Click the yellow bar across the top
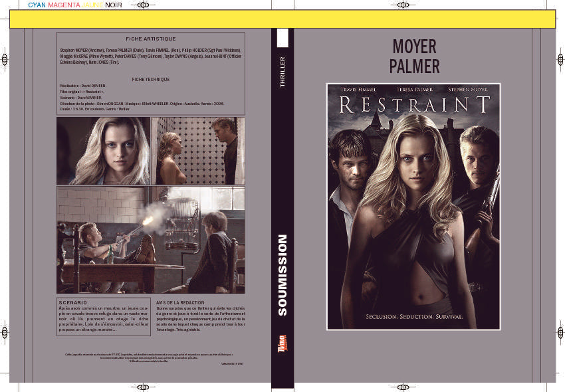 pos(282,19)
